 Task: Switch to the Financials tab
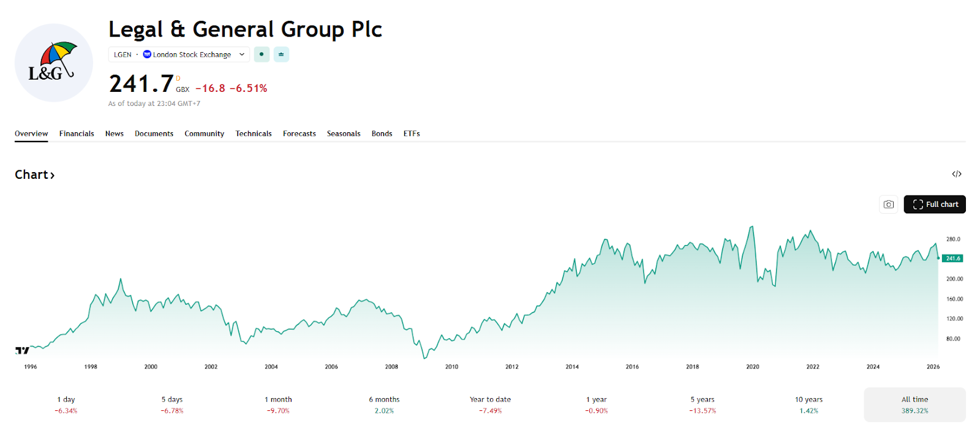coord(77,134)
